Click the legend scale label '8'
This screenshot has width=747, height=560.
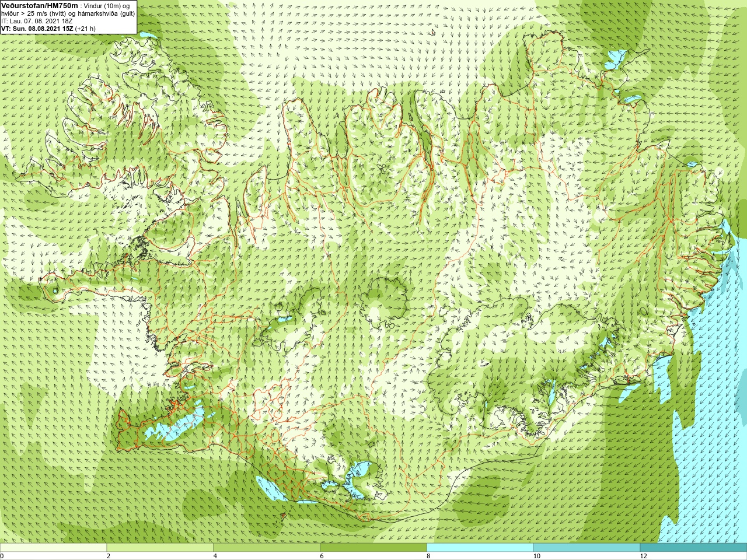429,556
